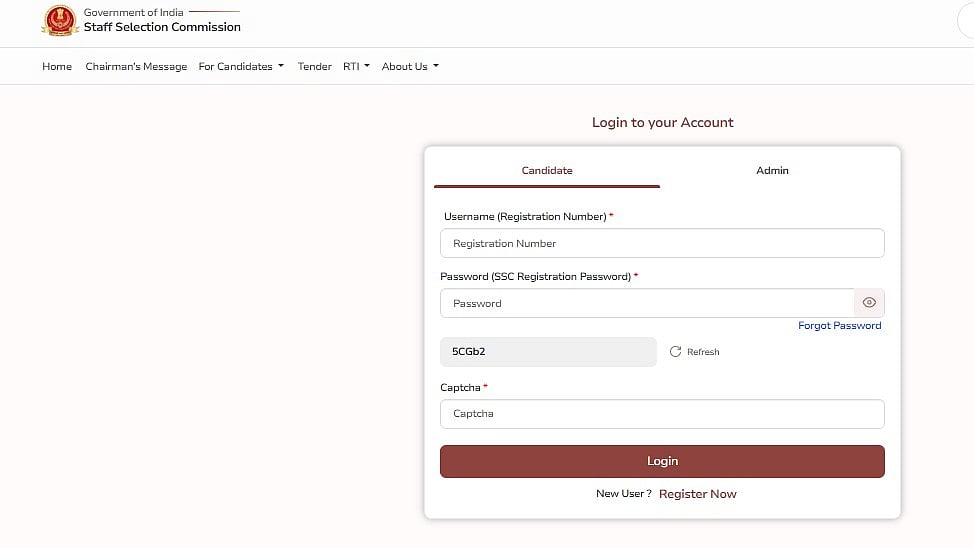Click the 5CGb2 captcha code box
The height and width of the screenshot is (548, 974).
point(548,352)
